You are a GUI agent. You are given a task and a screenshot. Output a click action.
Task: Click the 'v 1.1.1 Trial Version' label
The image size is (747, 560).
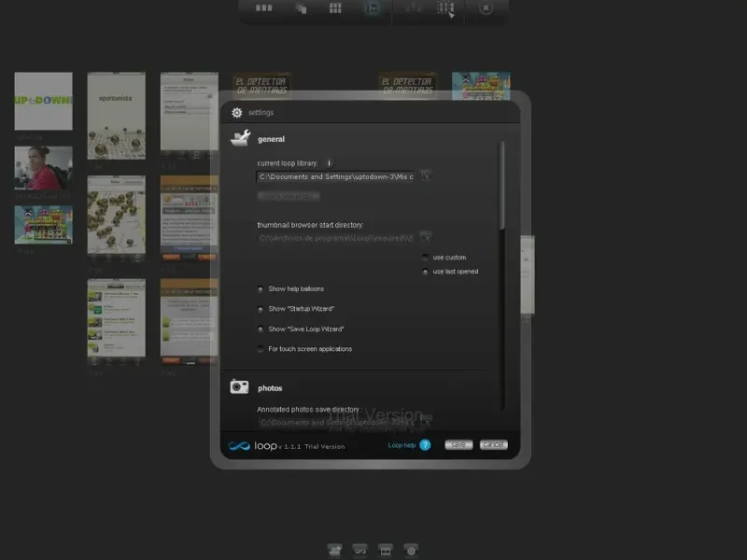312,447
